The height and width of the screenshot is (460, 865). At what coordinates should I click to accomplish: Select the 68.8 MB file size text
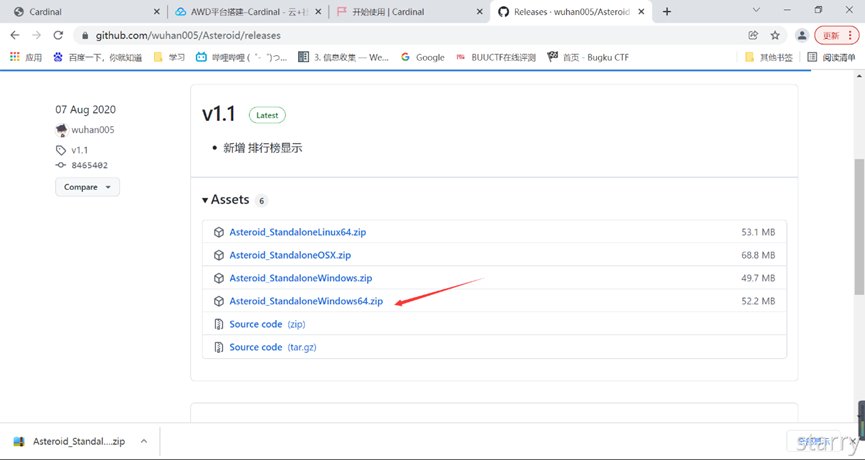tap(758, 255)
